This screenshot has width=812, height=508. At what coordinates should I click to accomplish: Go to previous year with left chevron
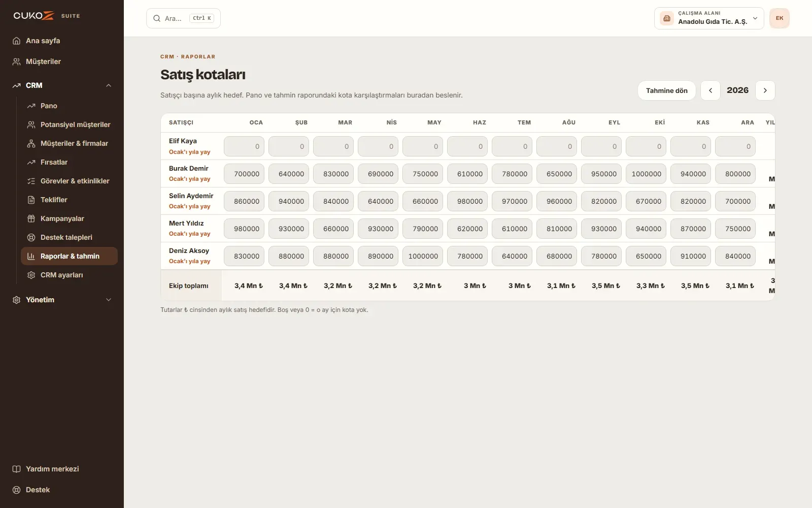(x=710, y=90)
